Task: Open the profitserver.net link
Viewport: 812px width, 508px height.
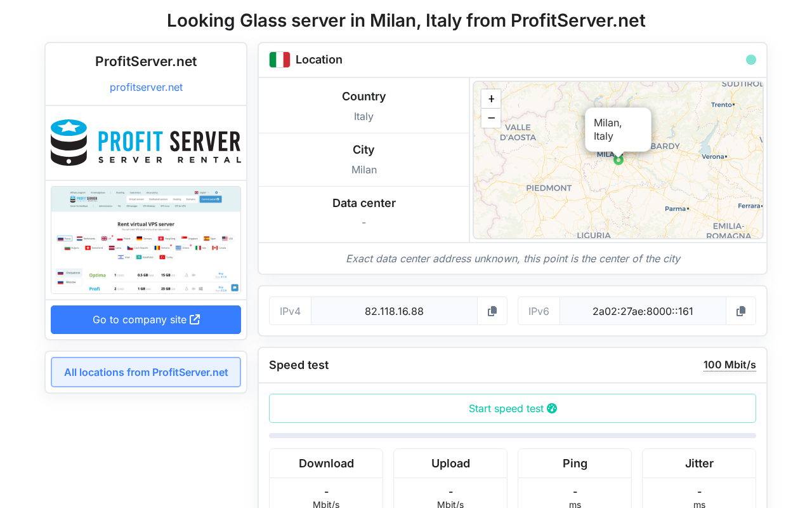Action: [146, 87]
